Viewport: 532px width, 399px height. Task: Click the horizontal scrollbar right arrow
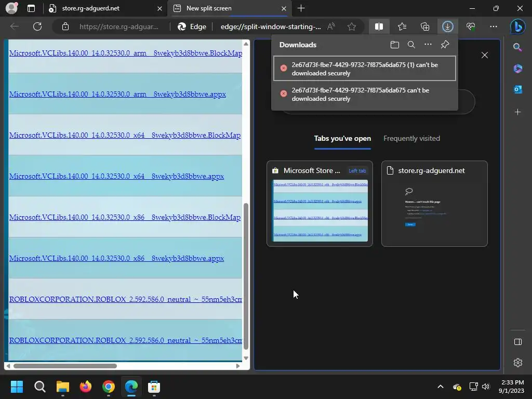pos(238,366)
